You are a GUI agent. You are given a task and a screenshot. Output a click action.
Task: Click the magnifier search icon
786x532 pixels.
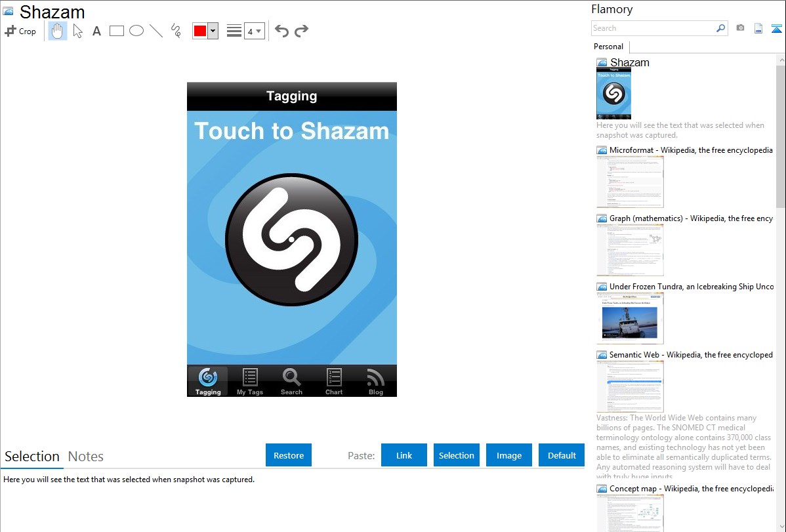pyautogui.click(x=721, y=28)
